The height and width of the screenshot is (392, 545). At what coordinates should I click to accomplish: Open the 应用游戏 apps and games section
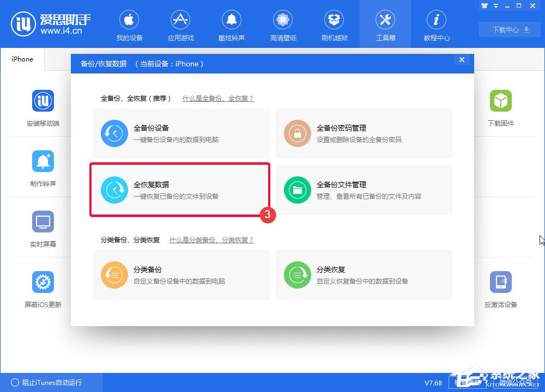(180, 24)
